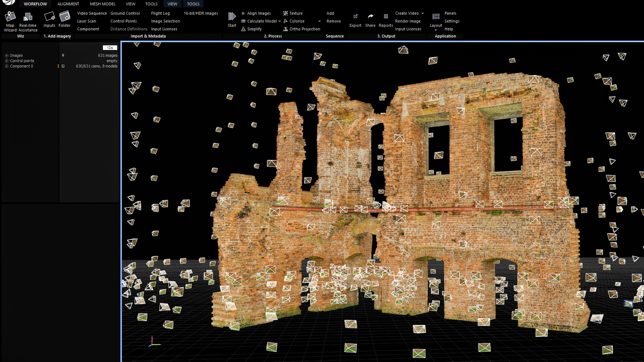644x362 pixels.
Task: Click the square icon beside Component 0
Action: click(x=63, y=66)
